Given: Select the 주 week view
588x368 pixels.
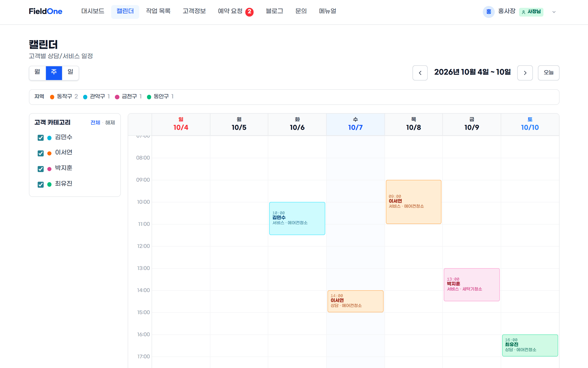Looking at the screenshot, I should pos(54,73).
